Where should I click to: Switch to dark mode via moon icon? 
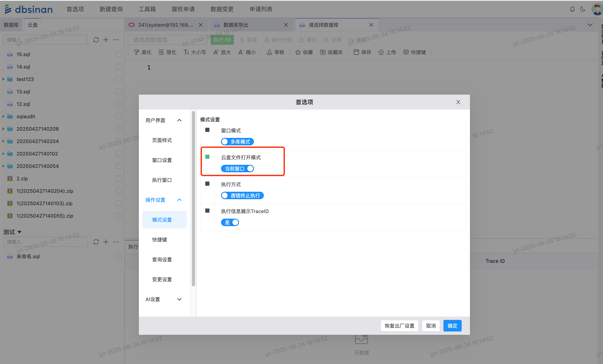(583, 9)
